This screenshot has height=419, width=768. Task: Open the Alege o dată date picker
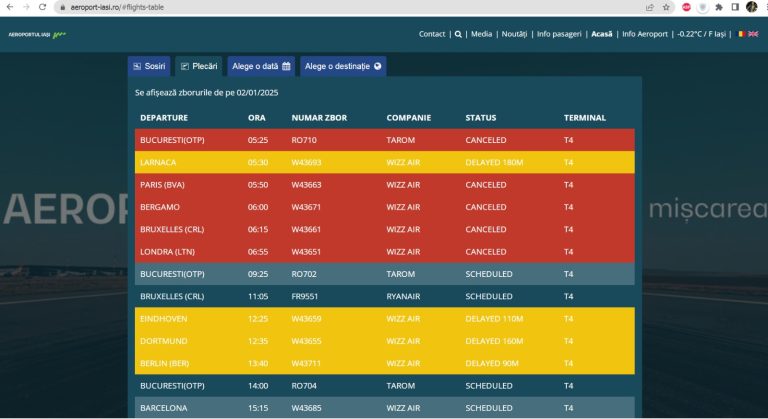pos(261,66)
